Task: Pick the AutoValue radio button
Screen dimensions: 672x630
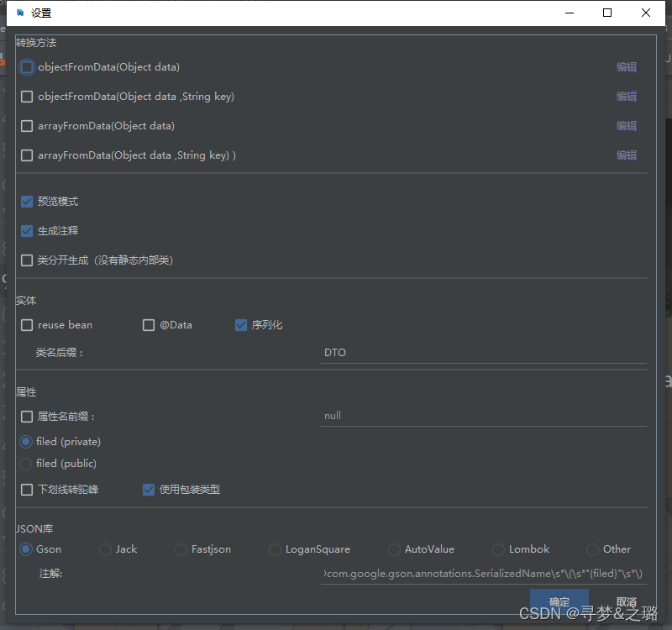Action: 394,549
